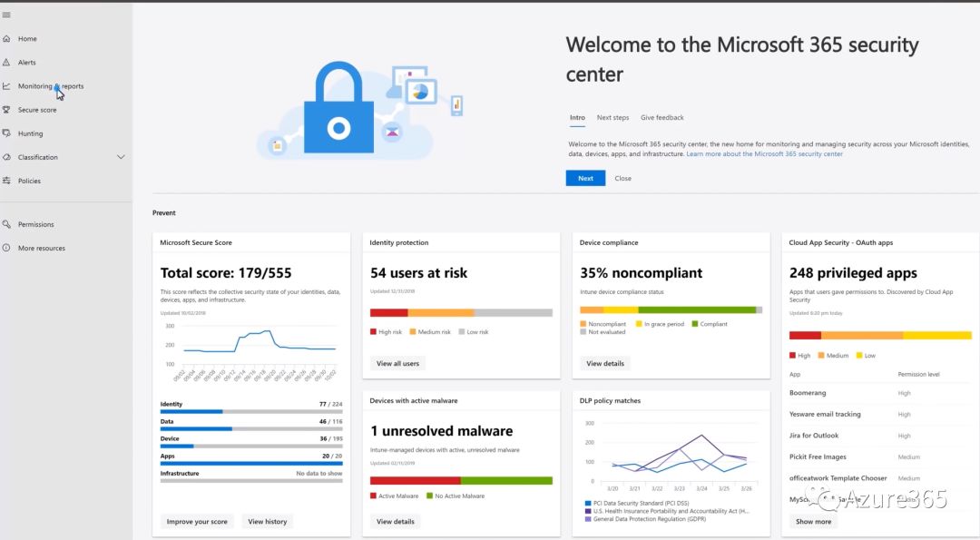Switch to the Next steps tab
The image size is (980, 540).
[x=612, y=118]
